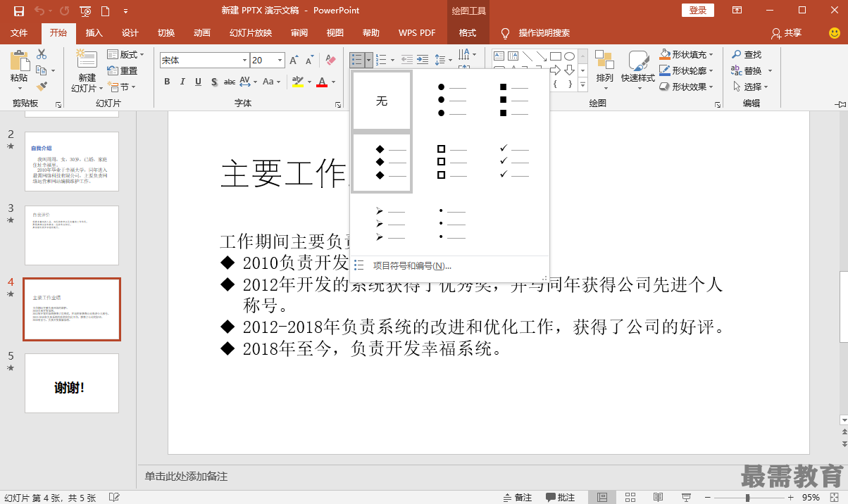Click the Reset (重置) slide icon

(123, 70)
